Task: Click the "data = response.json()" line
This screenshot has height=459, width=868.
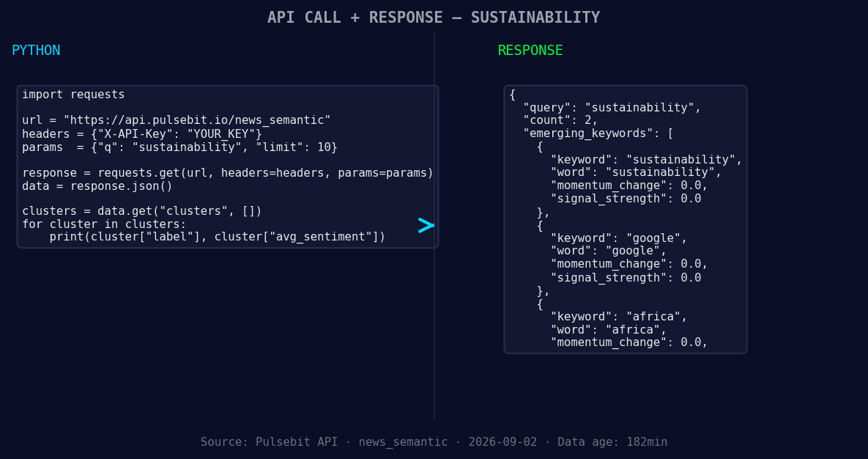Action: (x=97, y=186)
